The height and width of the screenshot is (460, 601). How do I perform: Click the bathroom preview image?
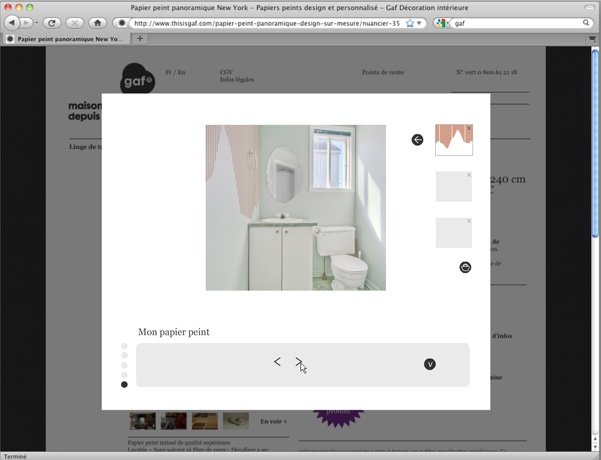pos(296,207)
